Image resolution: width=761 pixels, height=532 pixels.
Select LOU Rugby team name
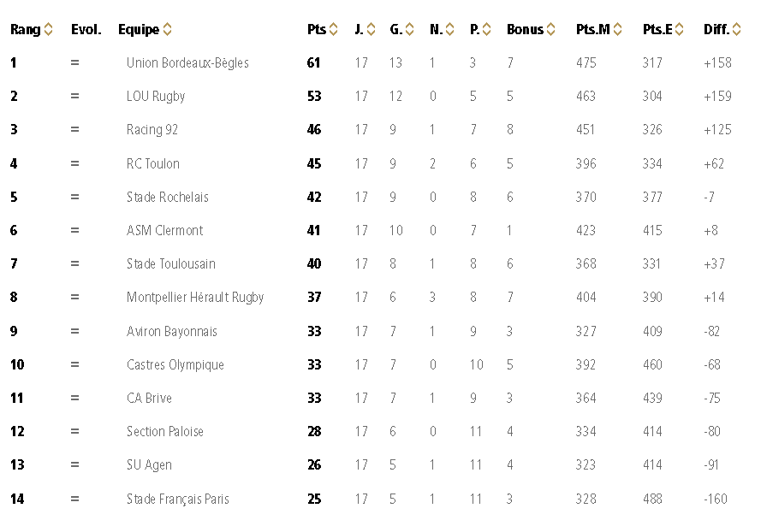[x=156, y=97]
